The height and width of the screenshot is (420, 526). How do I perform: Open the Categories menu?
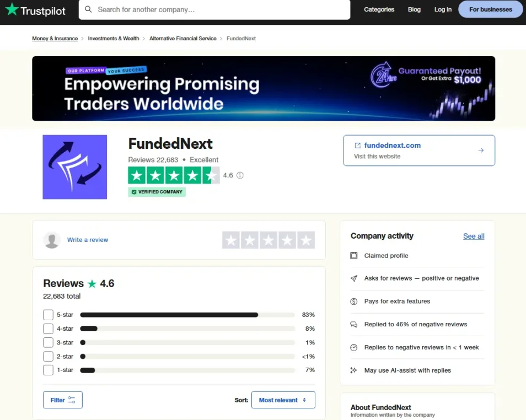coord(379,9)
